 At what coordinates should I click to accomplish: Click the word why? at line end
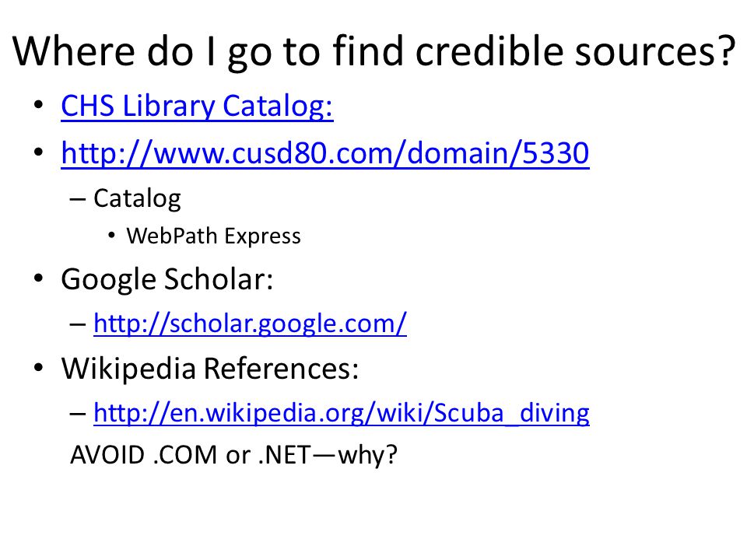(x=367, y=455)
